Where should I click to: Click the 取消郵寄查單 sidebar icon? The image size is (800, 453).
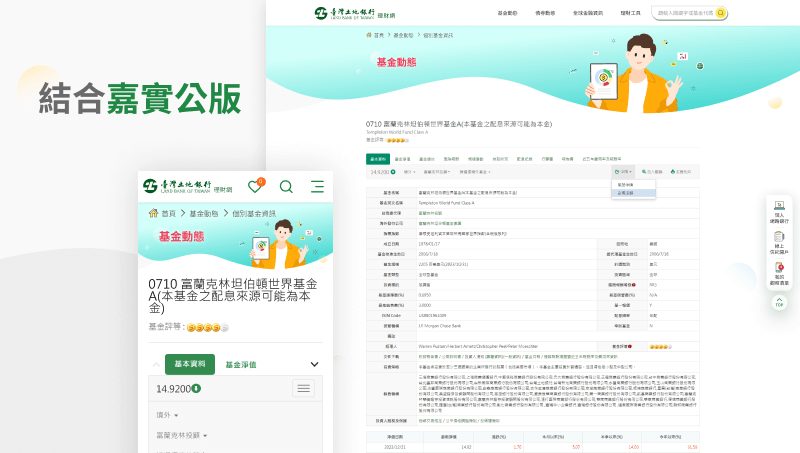(779, 276)
